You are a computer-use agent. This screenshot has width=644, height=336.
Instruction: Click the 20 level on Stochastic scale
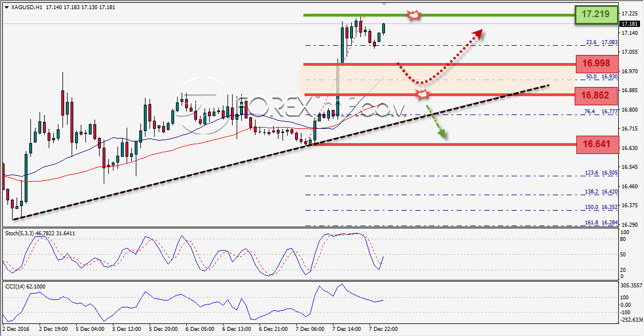tap(623, 270)
